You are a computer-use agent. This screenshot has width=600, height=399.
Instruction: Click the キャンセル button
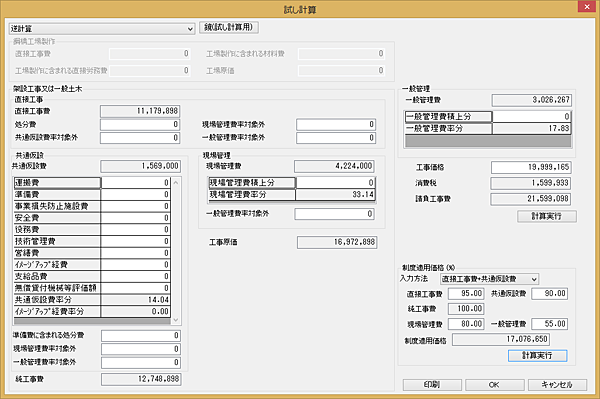click(557, 384)
